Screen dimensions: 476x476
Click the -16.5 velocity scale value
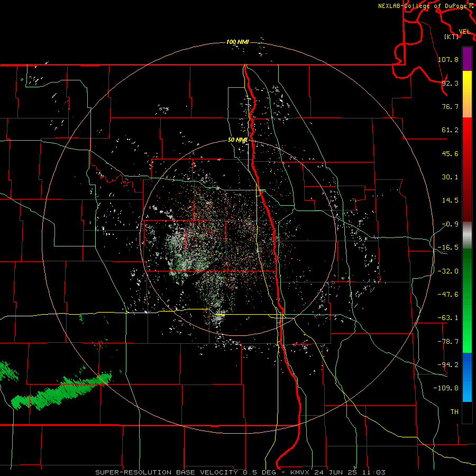pos(448,248)
